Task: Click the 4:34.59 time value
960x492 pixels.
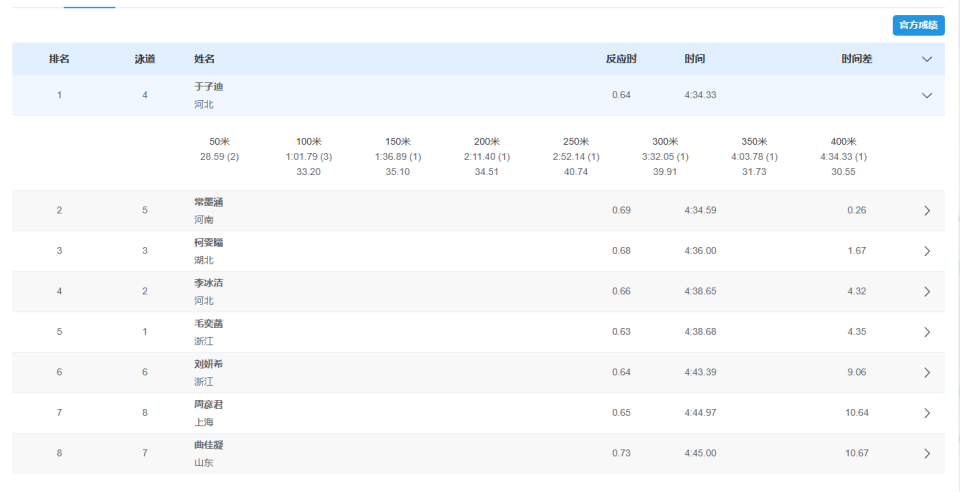Action: [700, 211]
